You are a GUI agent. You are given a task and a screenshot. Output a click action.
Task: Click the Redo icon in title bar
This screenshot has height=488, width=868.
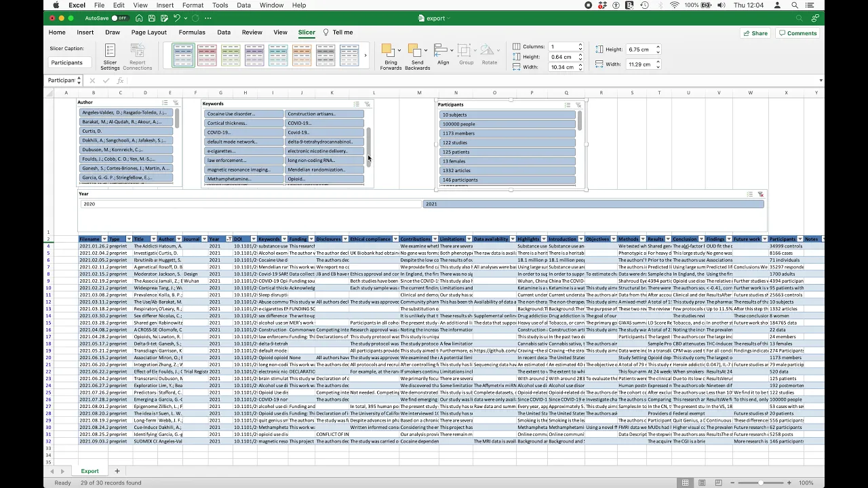click(x=195, y=18)
